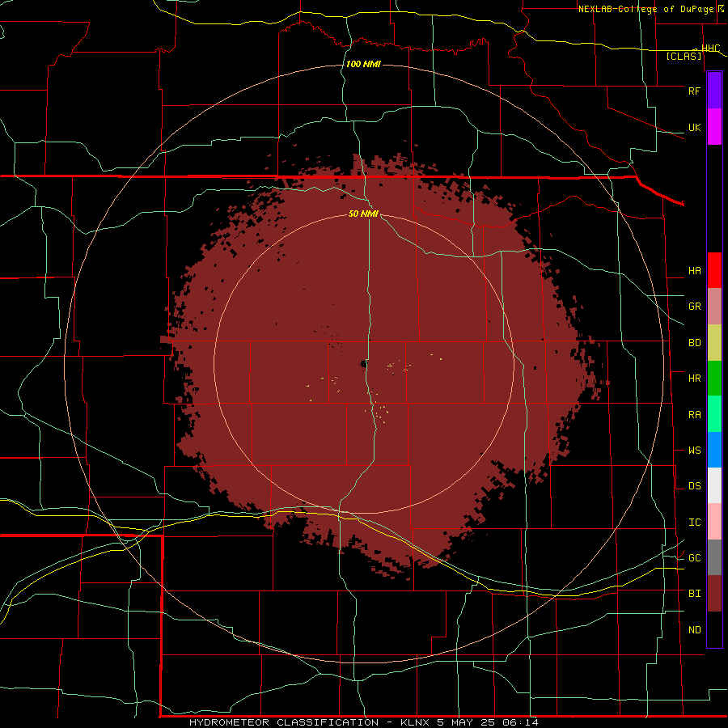Click the radar site center black dot
Image resolution: width=728 pixels, height=728 pixels.
click(x=364, y=365)
